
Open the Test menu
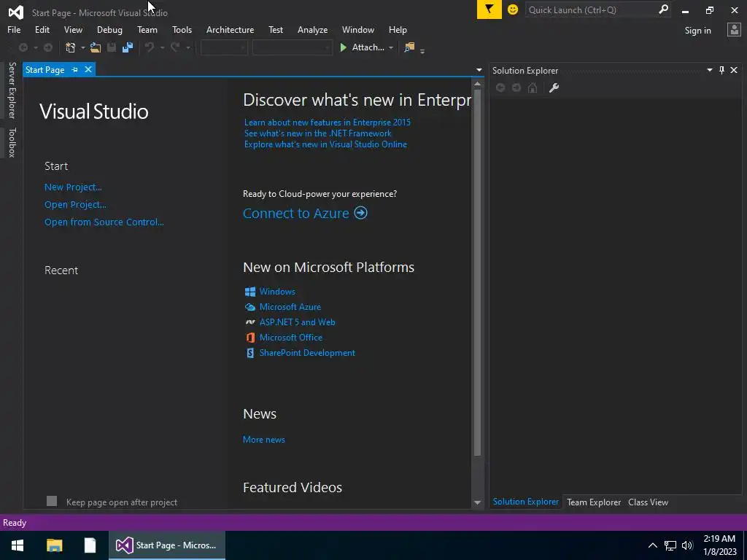[275, 29]
